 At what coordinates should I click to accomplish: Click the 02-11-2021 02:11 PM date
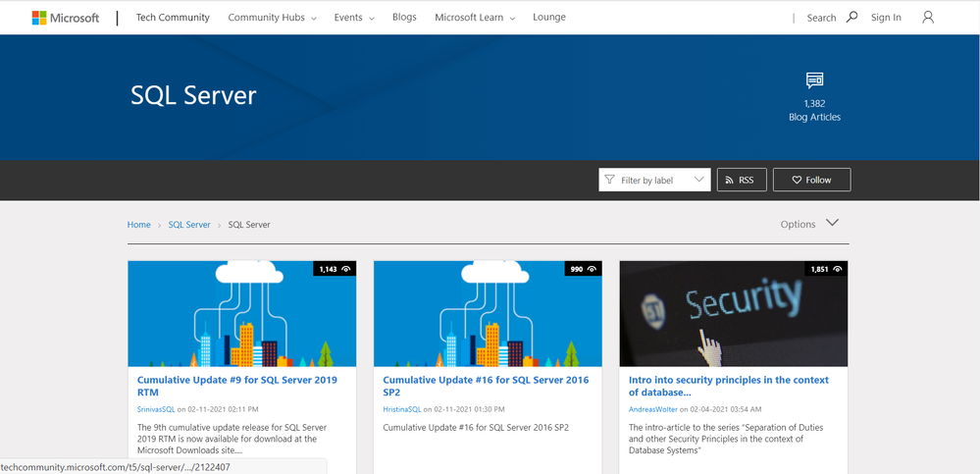(x=223, y=409)
